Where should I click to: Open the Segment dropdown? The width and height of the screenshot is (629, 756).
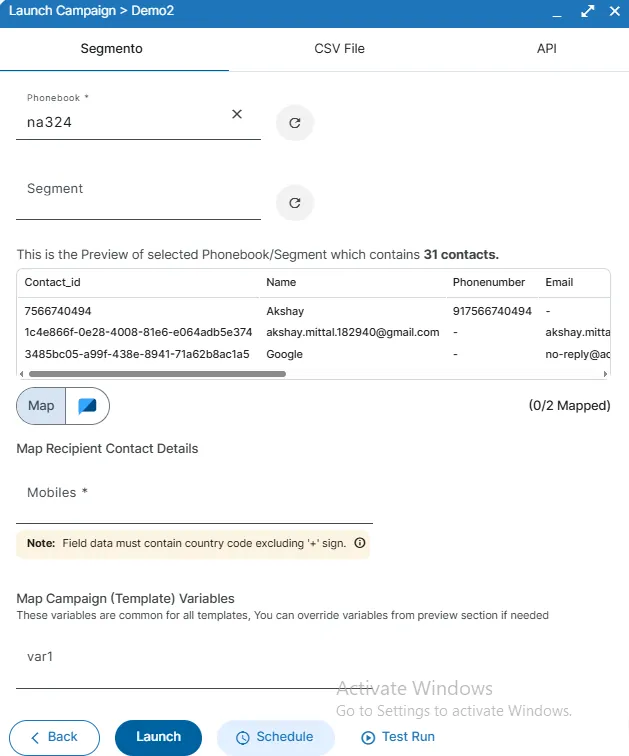click(138, 198)
